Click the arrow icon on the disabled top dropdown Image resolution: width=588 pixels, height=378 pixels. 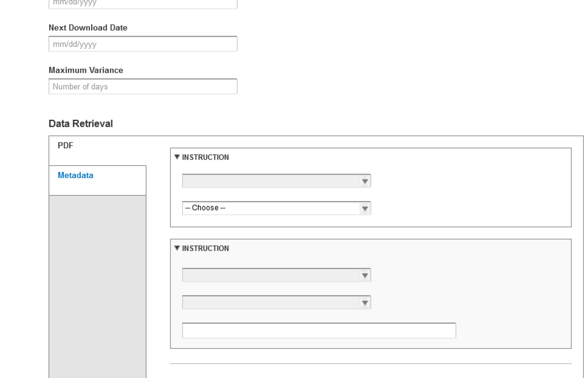click(365, 181)
